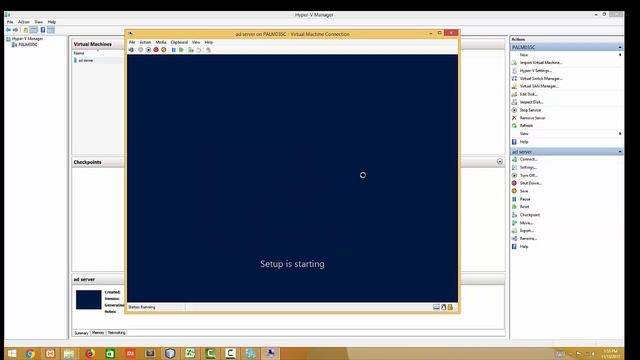Click Ctrl+Alt+Delete icon in VM Connection toolbar
The image size is (640, 360).
131,50
